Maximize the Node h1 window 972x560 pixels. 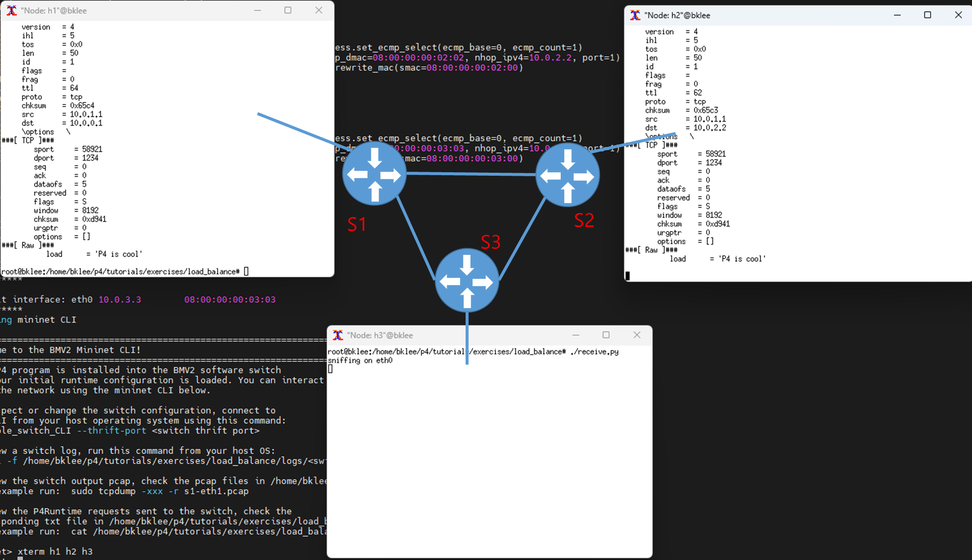(288, 10)
